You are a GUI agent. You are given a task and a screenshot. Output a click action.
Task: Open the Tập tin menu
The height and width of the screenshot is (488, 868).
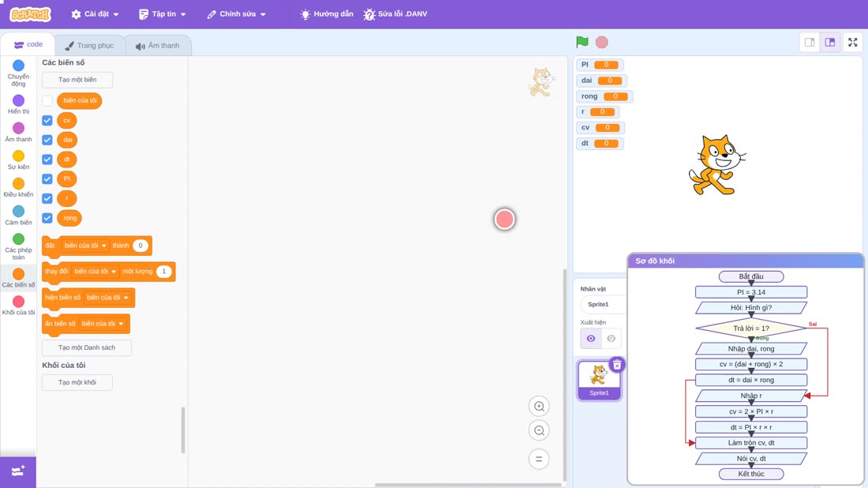click(x=163, y=14)
